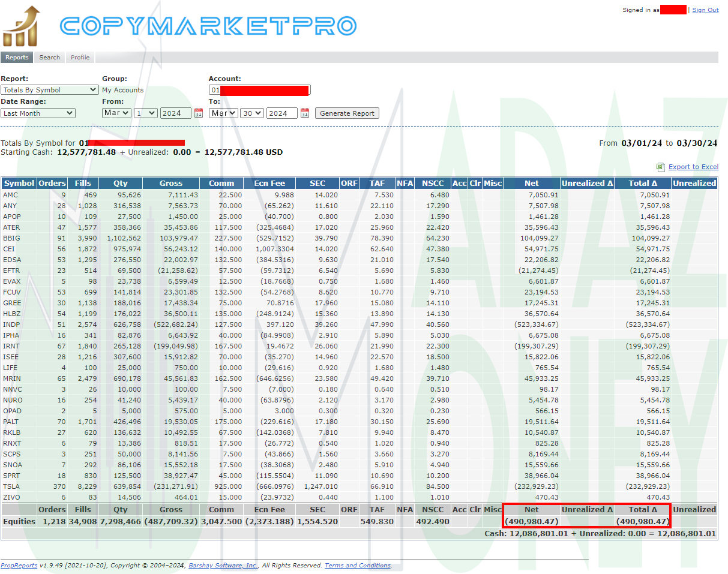
Task: Sort by the top TAF column header
Action: 376,184
